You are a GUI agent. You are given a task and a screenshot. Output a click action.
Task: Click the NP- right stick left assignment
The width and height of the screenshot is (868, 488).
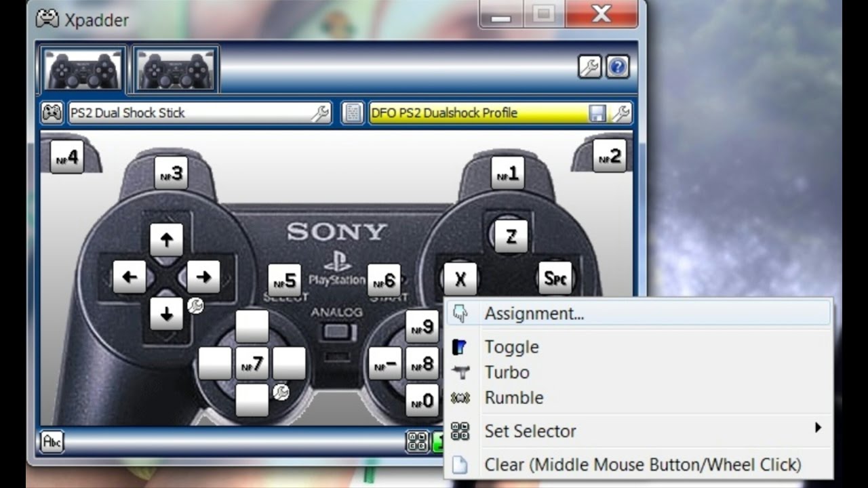click(x=385, y=364)
